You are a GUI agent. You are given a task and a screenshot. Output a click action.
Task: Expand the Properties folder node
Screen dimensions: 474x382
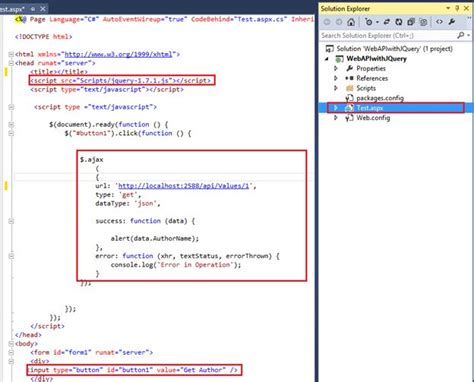336,68
